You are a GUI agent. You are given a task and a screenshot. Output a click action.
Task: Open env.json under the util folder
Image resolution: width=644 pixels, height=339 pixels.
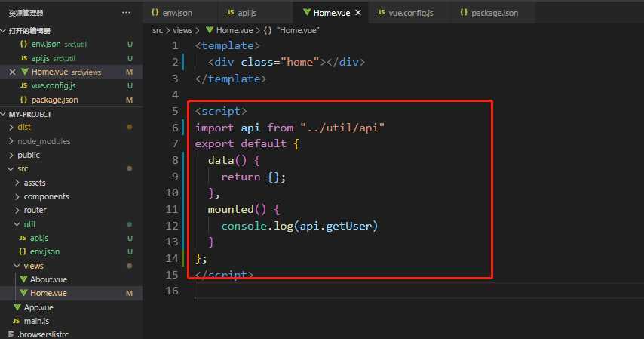[71, 251]
